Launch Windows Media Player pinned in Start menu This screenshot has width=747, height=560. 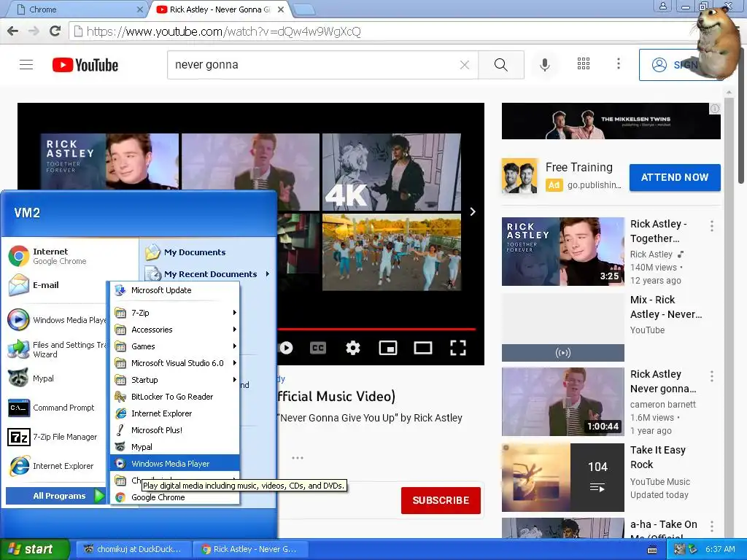point(56,320)
